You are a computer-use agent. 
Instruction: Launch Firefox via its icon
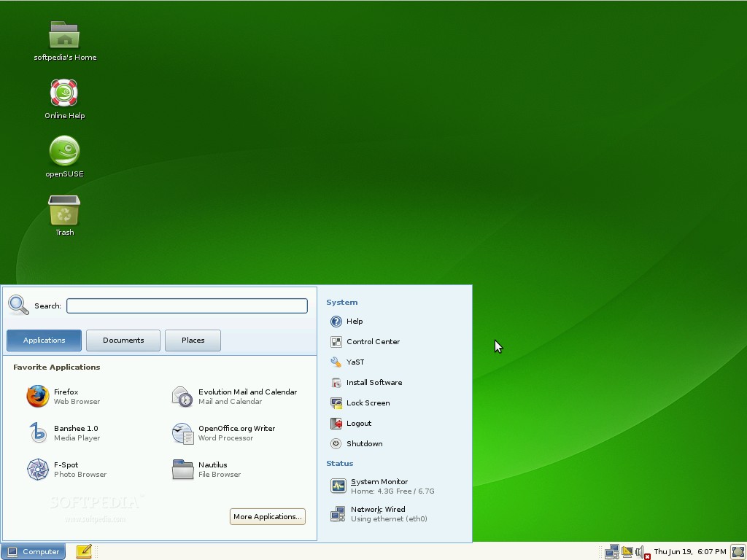[x=38, y=396]
